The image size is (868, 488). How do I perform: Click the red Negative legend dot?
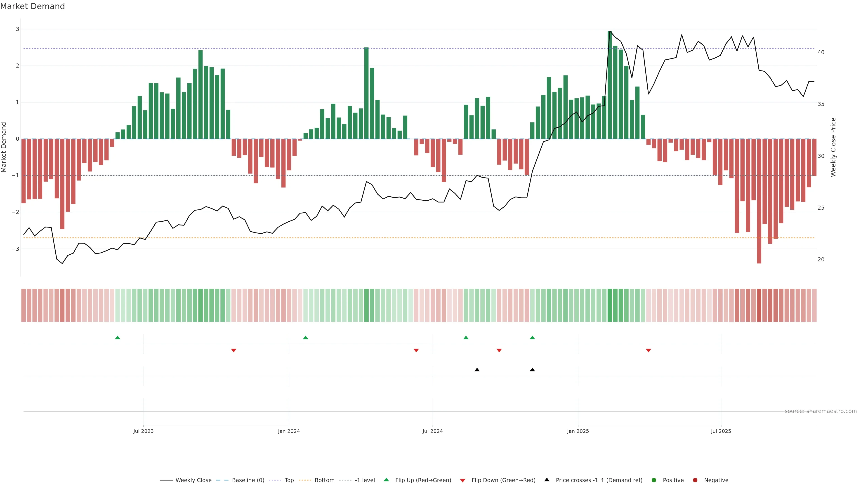click(695, 480)
